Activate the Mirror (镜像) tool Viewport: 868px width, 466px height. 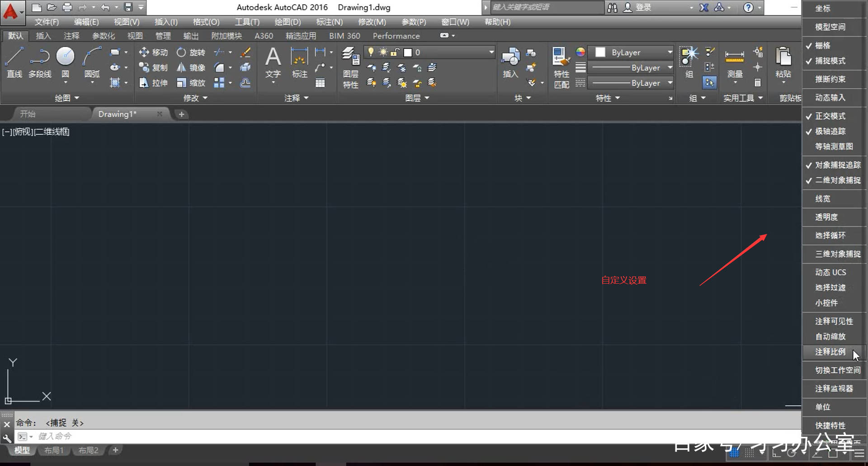pos(191,68)
